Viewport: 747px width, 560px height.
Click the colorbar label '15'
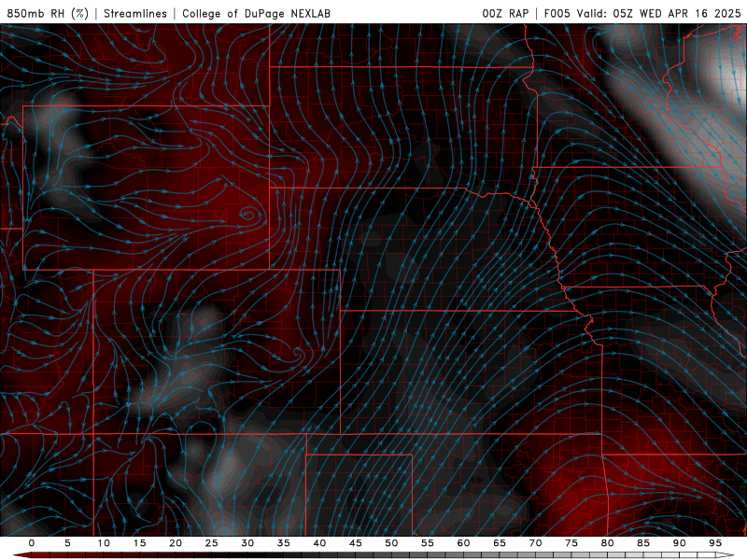(x=139, y=543)
